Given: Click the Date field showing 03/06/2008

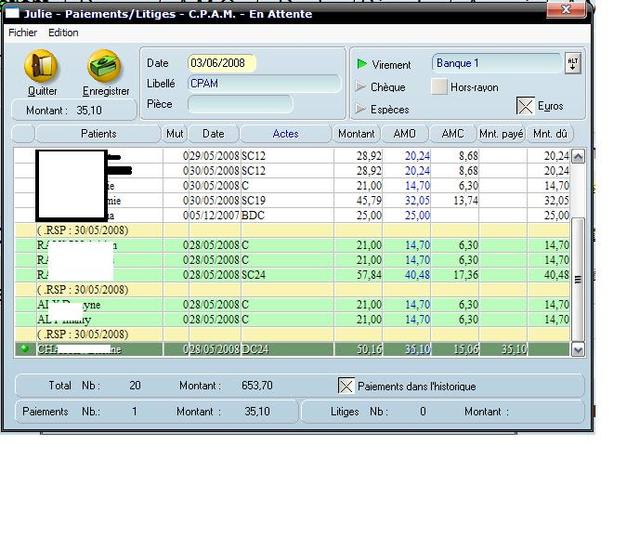Looking at the screenshot, I should coord(221,64).
